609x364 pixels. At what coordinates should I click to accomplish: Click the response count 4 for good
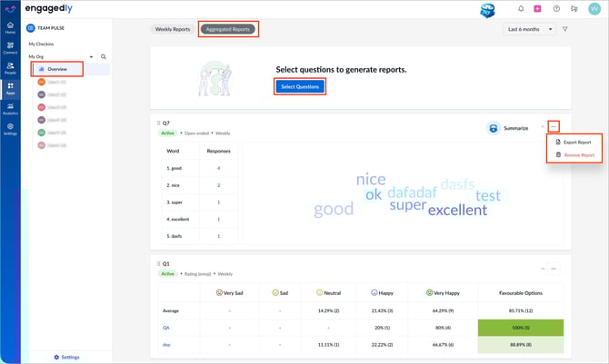click(219, 168)
